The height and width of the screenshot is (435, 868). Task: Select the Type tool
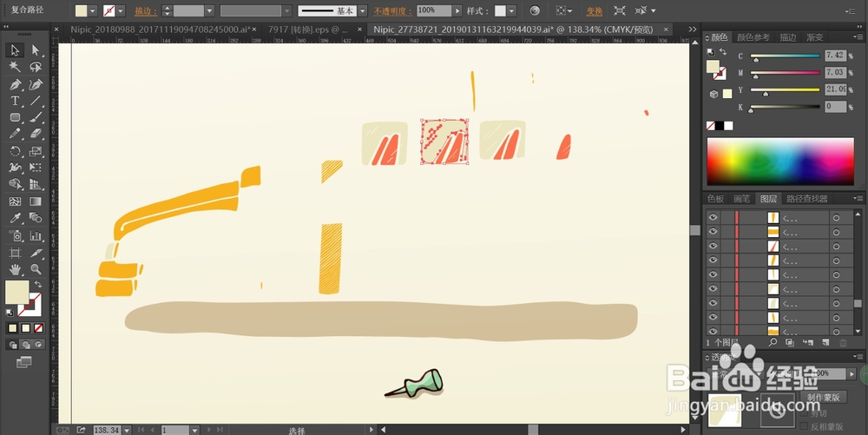[15, 101]
